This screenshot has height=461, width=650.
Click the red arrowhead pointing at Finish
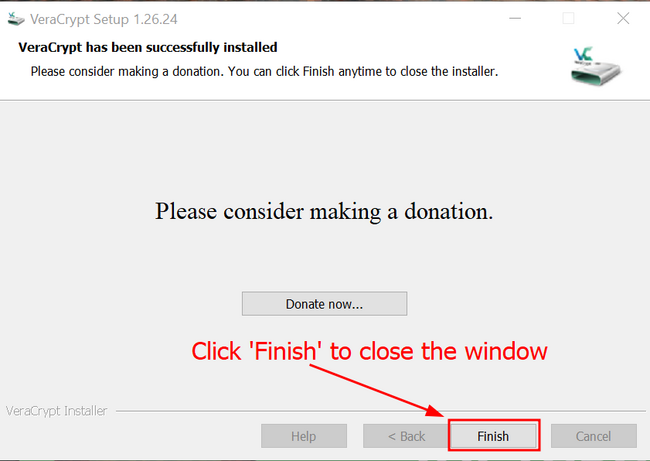436,410
